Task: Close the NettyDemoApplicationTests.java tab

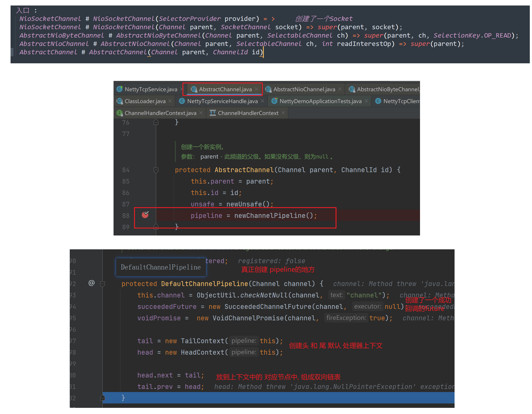Action: (x=366, y=101)
